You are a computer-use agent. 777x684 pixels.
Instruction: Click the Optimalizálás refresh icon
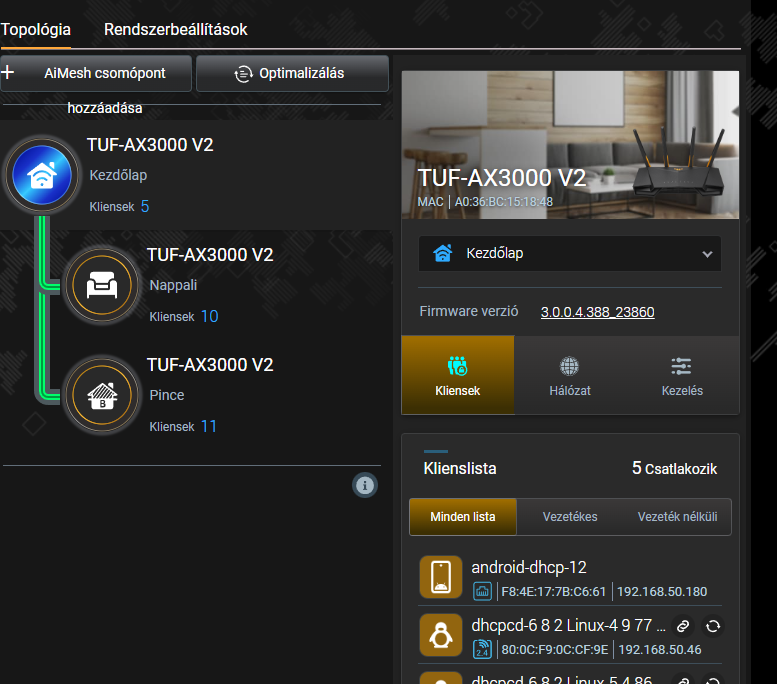[243, 74]
